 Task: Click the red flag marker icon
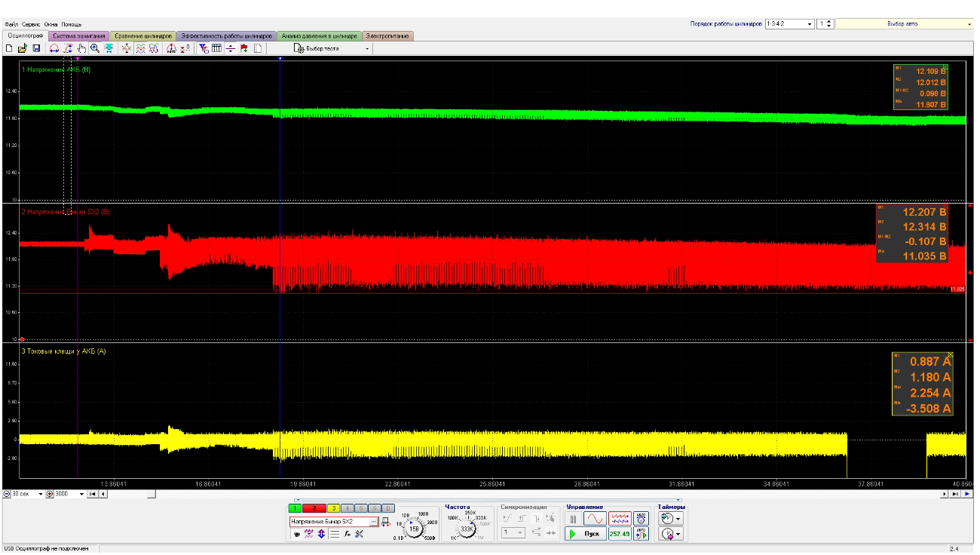[243, 48]
